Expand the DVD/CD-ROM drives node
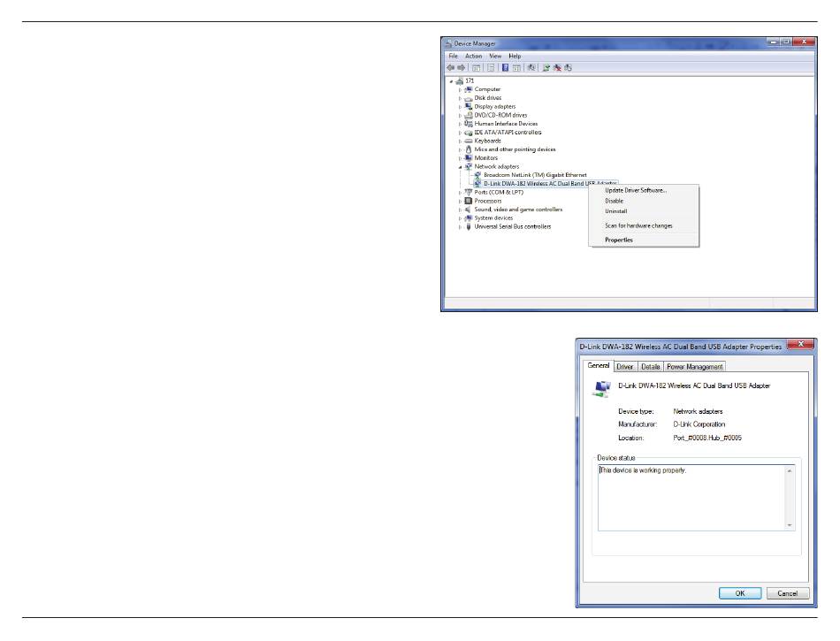This screenshot has width=840, height=641. point(460,116)
